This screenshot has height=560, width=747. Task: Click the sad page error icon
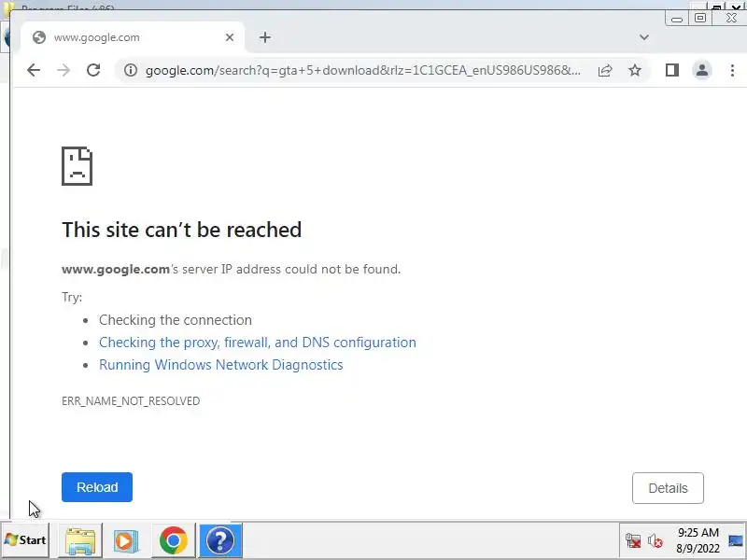(x=78, y=166)
